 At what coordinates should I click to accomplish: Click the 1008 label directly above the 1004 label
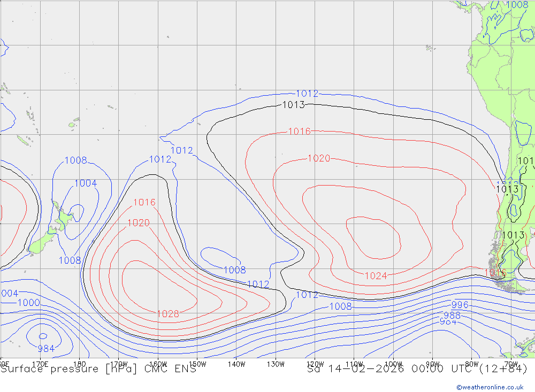76,160
